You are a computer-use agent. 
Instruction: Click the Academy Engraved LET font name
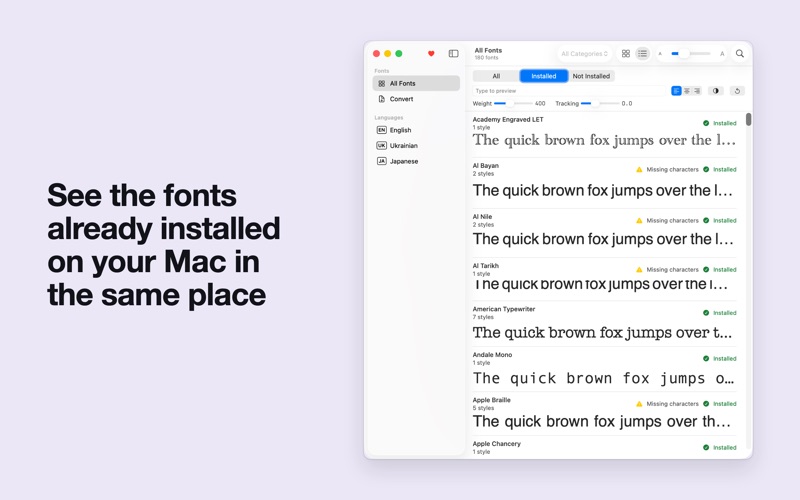click(508, 119)
